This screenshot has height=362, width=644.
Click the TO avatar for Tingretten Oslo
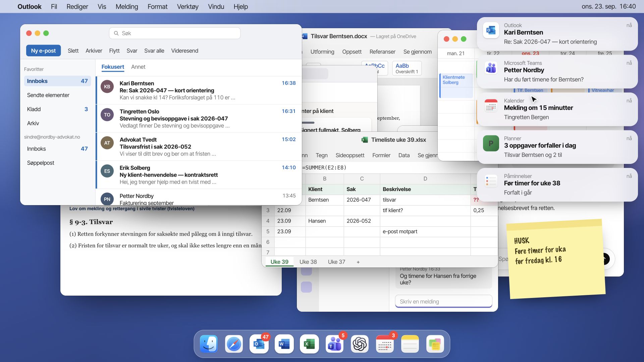(107, 115)
